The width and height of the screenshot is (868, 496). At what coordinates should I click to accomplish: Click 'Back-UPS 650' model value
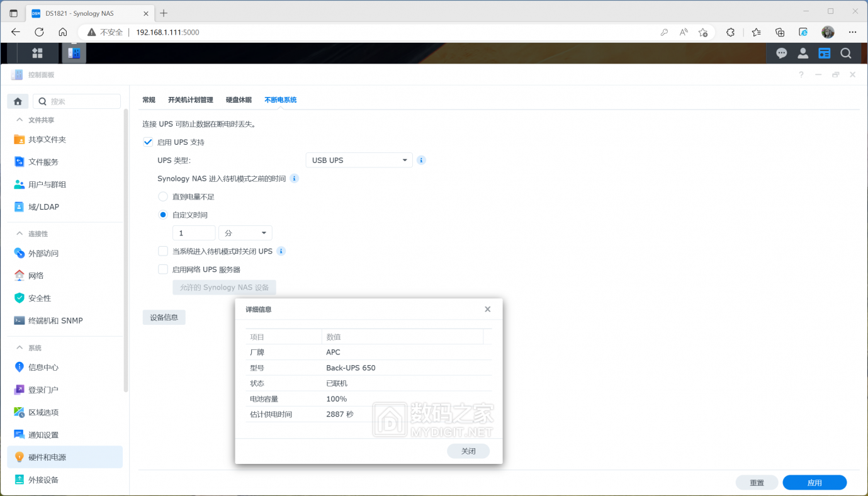(x=351, y=368)
